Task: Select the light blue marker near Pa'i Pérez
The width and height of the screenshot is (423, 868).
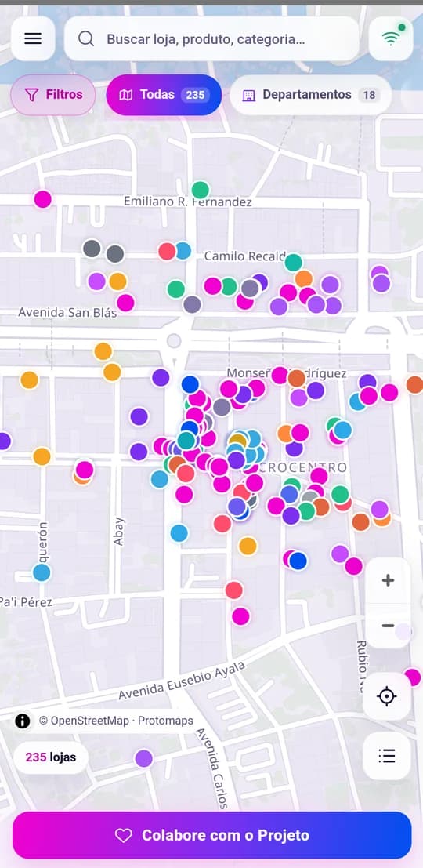Action: (42, 572)
